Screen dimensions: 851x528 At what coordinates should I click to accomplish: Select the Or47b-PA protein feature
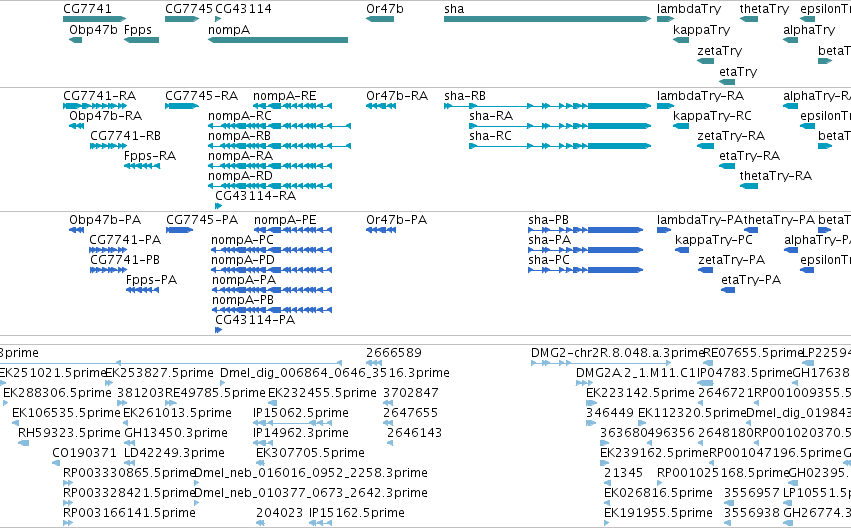coord(380,230)
